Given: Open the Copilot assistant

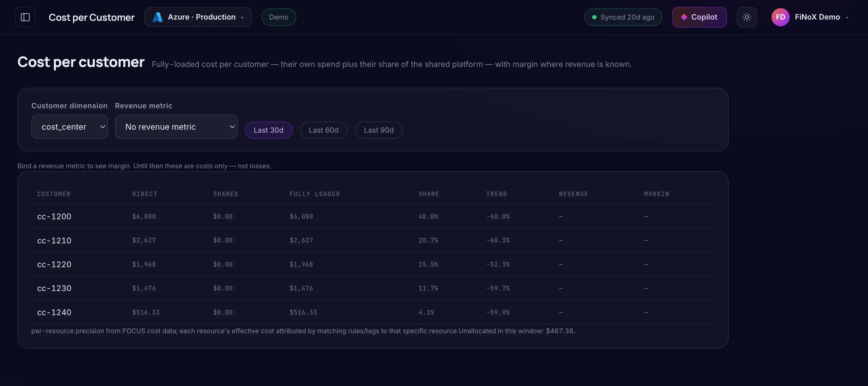Looking at the screenshot, I should tap(699, 17).
